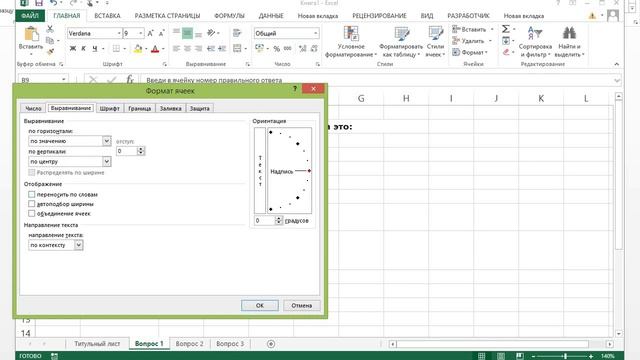Image resolution: width=640 pixels, height=360 pixels.
Task: Click the text orientation icon in the ribbon
Action: tap(211, 33)
